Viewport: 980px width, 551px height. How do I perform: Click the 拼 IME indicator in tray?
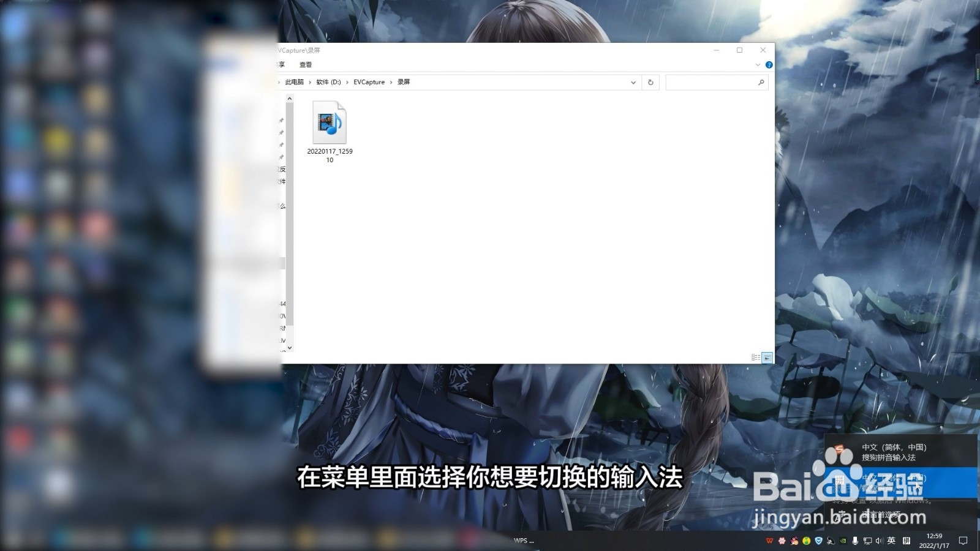(x=907, y=541)
